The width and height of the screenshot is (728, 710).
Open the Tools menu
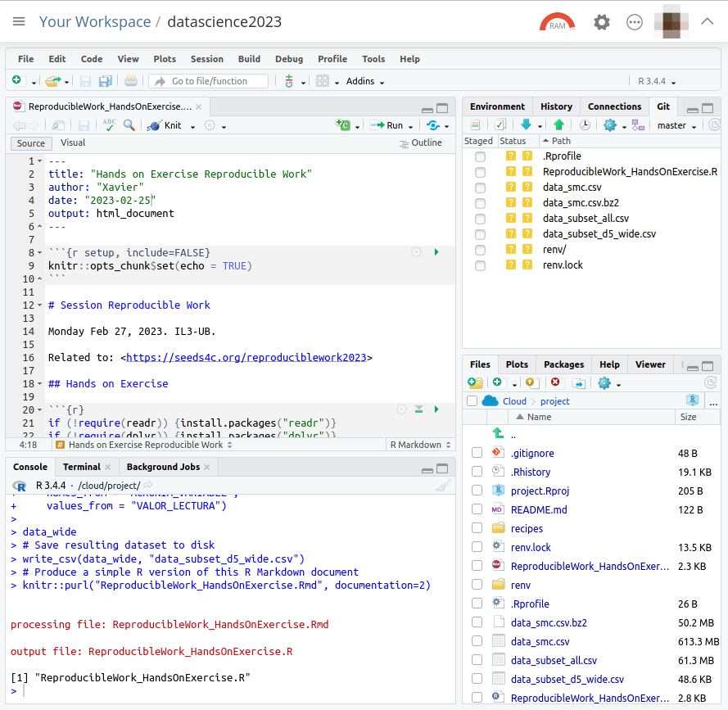click(373, 59)
